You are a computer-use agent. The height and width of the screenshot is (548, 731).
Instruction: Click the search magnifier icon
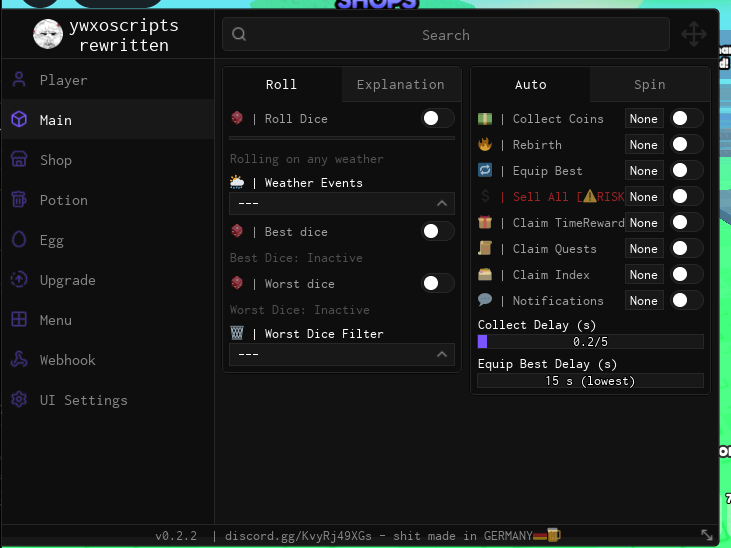point(239,34)
